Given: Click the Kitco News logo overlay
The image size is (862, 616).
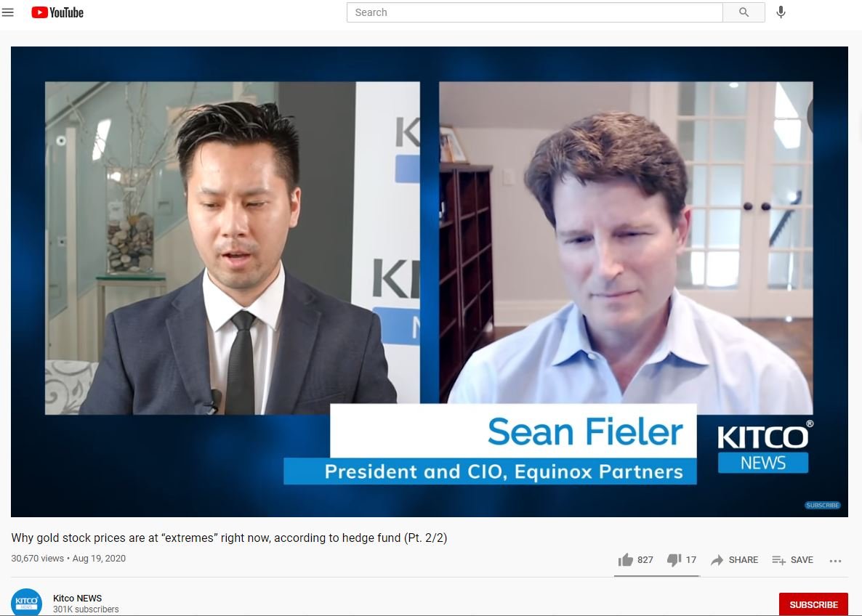Looking at the screenshot, I should 764,447.
